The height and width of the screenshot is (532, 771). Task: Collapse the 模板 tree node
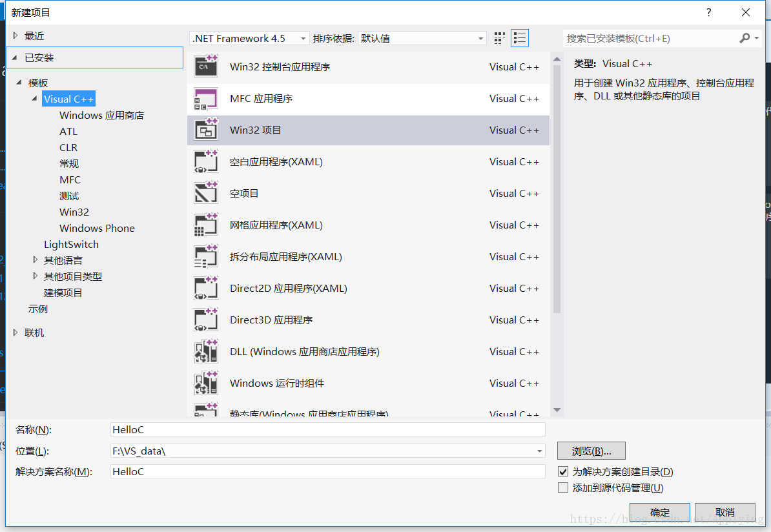tap(19, 82)
